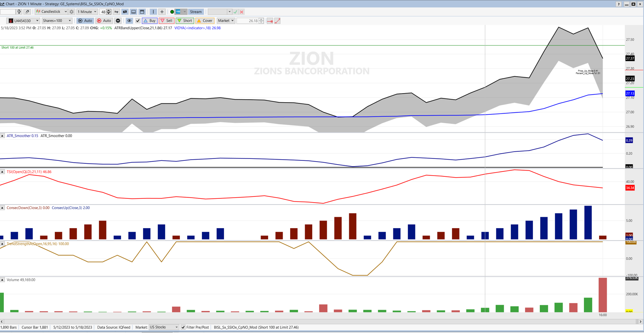Viewport: 644px width, 333px height.
Task: Collapse the TrendStrengthA pane
Action: 2,244
